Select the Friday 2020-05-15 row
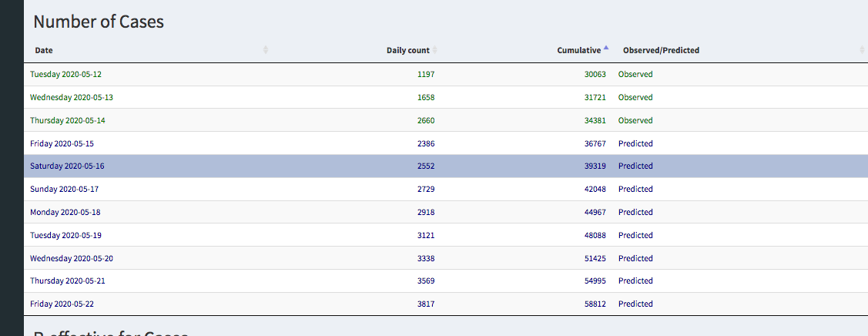 point(62,144)
